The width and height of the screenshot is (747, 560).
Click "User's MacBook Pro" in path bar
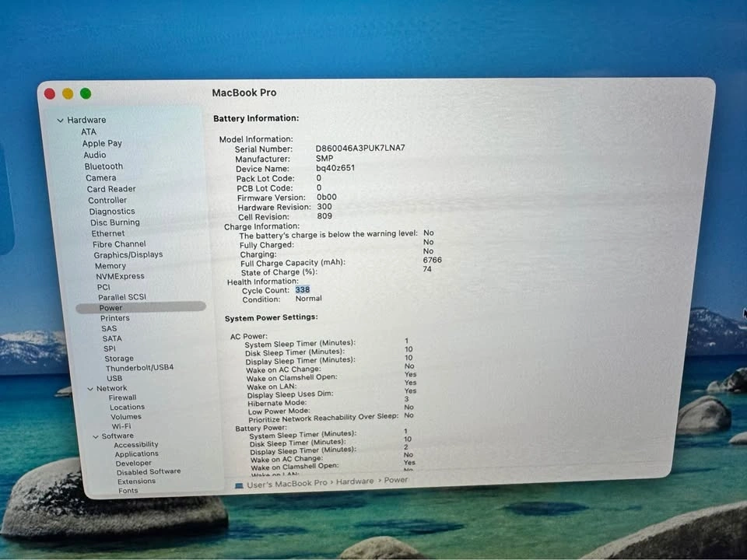coord(287,484)
